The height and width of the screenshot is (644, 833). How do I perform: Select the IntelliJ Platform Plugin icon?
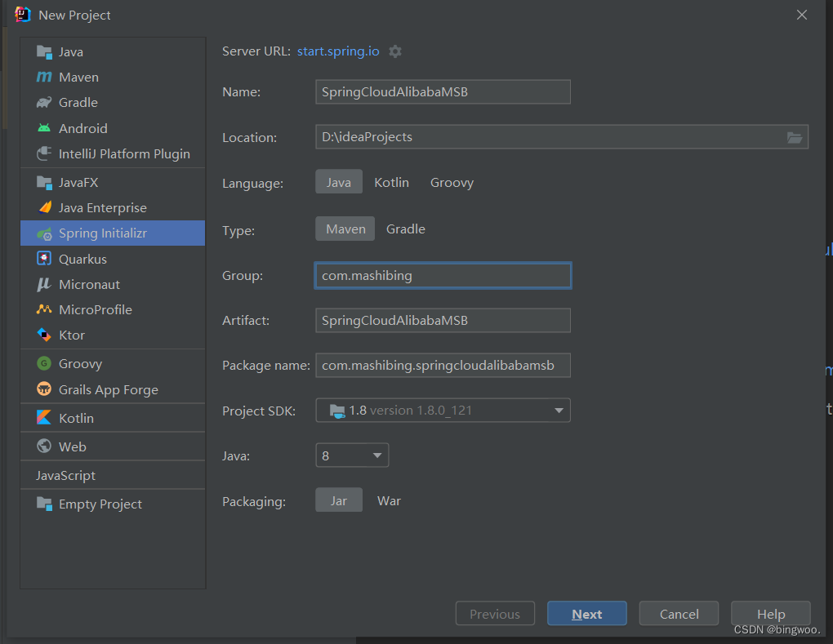44,154
